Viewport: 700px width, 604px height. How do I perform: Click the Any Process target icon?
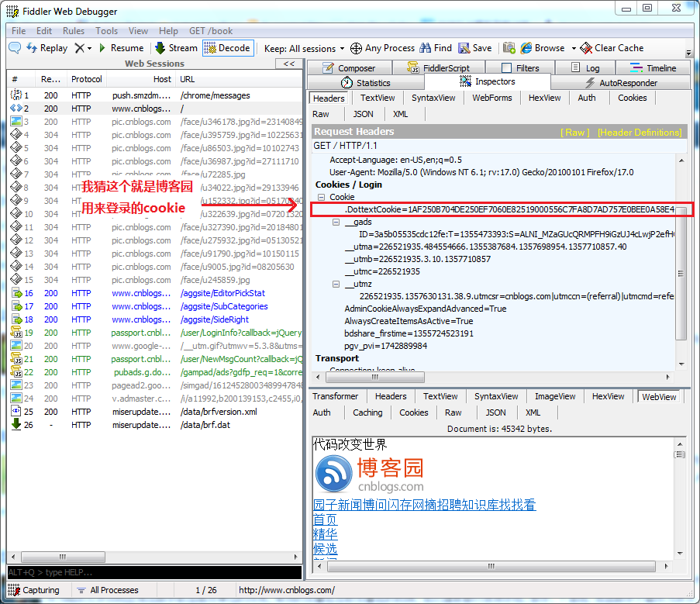point(356,48)
